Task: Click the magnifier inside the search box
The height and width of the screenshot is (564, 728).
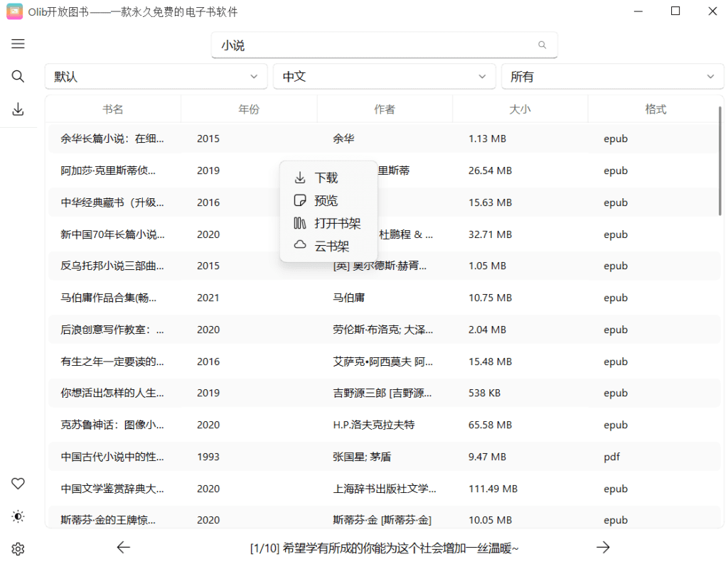Action: 542,45
